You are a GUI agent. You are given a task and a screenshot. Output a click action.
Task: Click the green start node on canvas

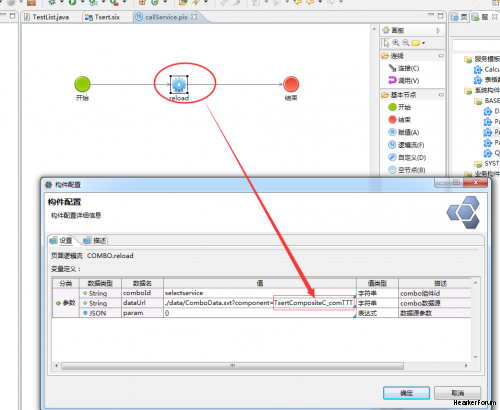[x=82, y=84]
